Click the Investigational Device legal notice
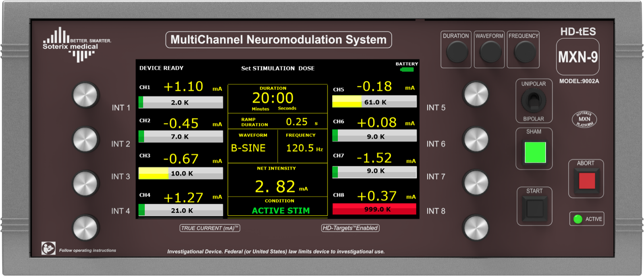The height and width of the screenshot is (276, 644). tap(276, 251)
